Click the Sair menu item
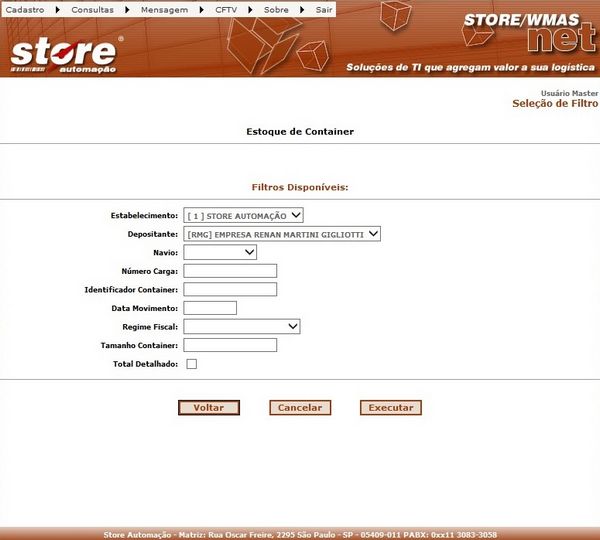The width and height of the screenshot is (600, 540). click(324, 8)
